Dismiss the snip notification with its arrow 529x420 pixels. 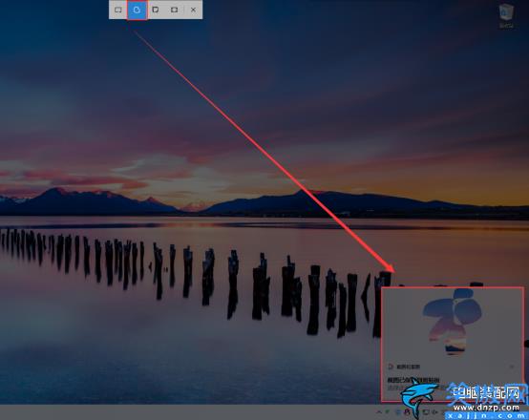click(x=512, y=367)
